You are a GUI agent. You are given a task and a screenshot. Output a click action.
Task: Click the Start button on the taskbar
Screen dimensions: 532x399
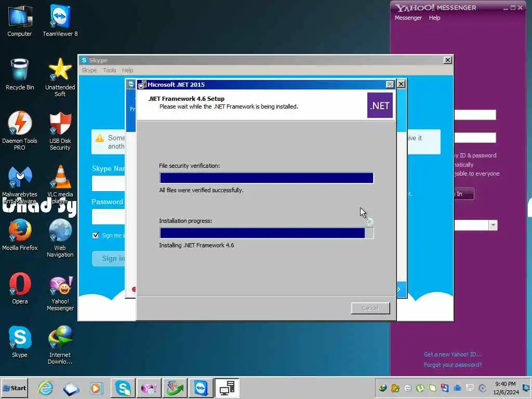pos(14,388)
